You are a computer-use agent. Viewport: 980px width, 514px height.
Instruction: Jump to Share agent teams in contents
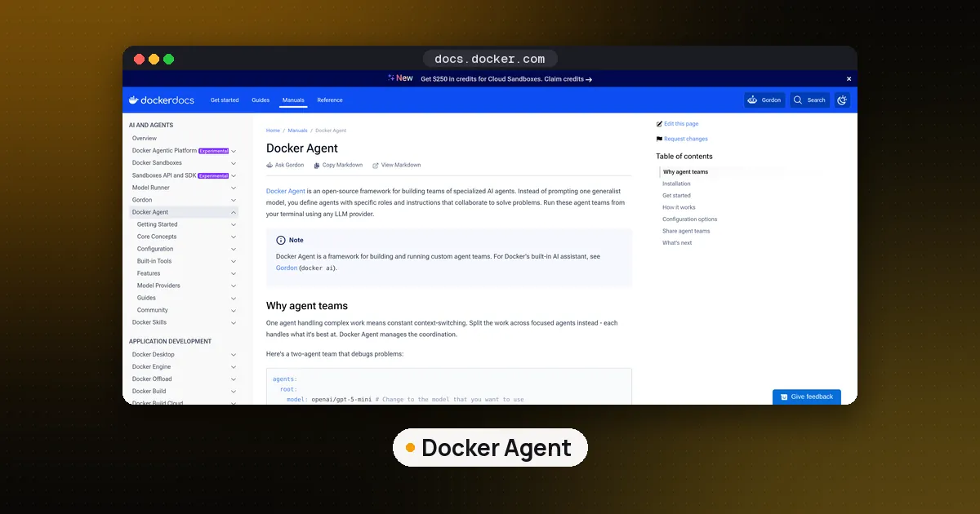point(686,231)
